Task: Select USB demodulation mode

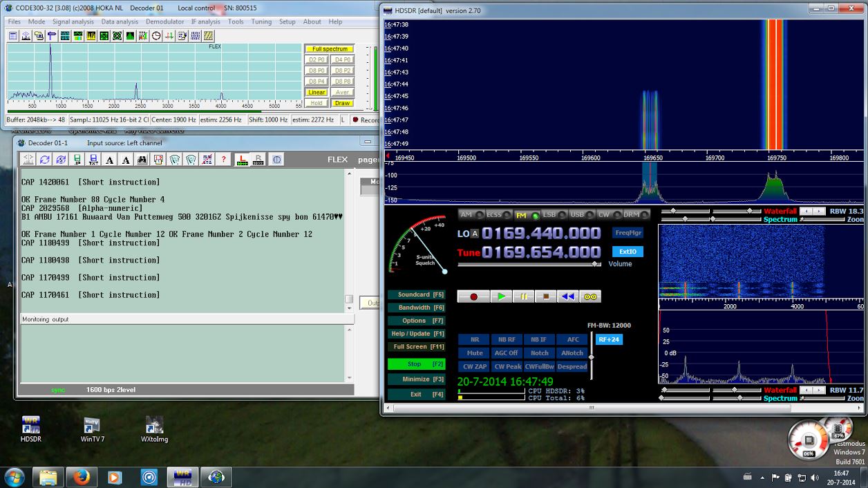Action: point(581,215)
